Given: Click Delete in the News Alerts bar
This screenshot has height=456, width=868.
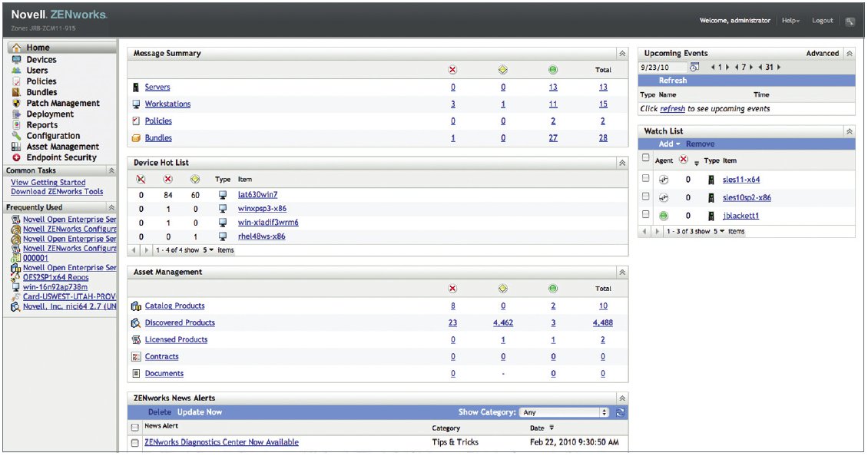Looking at the screenshot, I should 160,412.
